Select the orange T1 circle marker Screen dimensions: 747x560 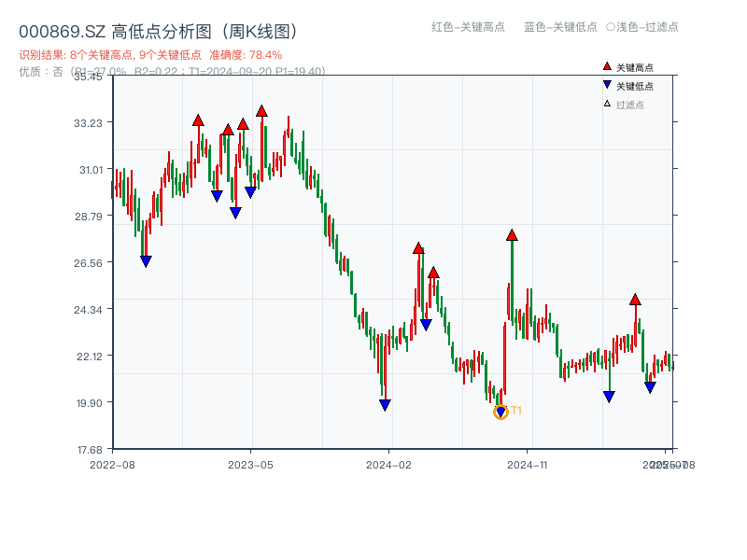tap(500, 412)
